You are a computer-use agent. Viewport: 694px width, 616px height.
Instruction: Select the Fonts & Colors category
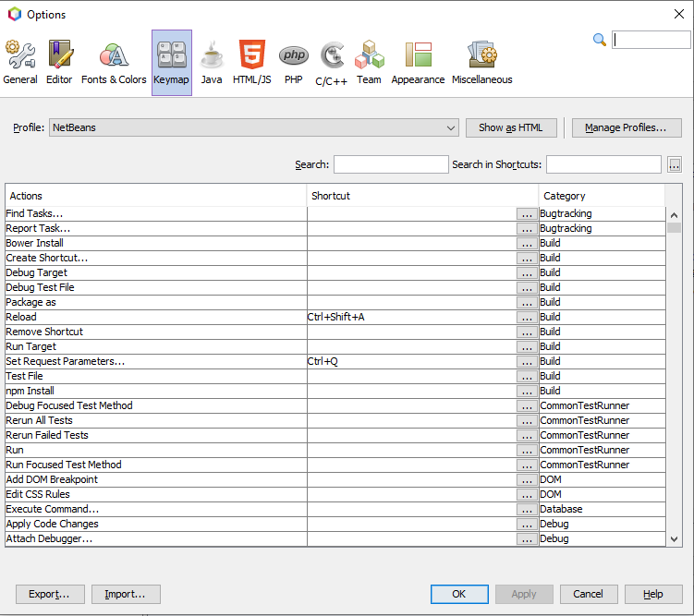114,63
